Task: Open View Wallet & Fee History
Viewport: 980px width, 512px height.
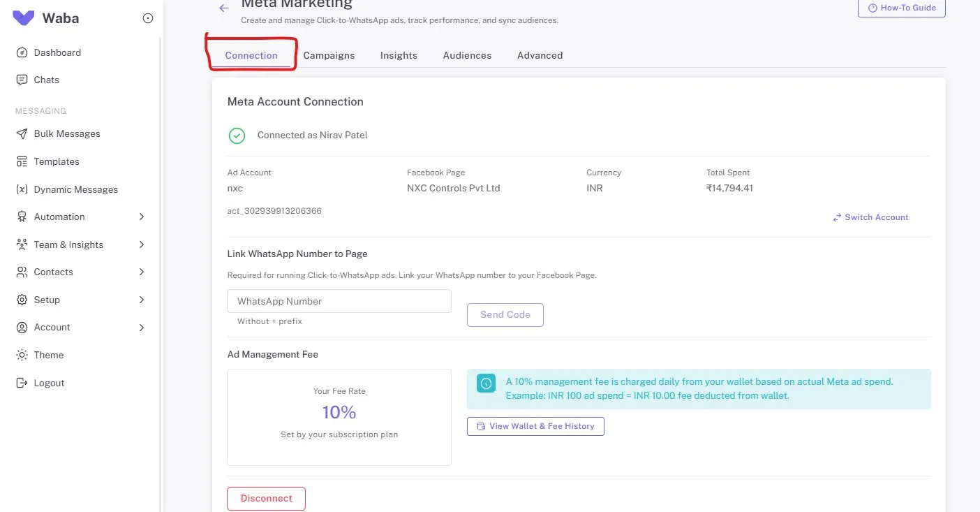Action: click(535, 426)
